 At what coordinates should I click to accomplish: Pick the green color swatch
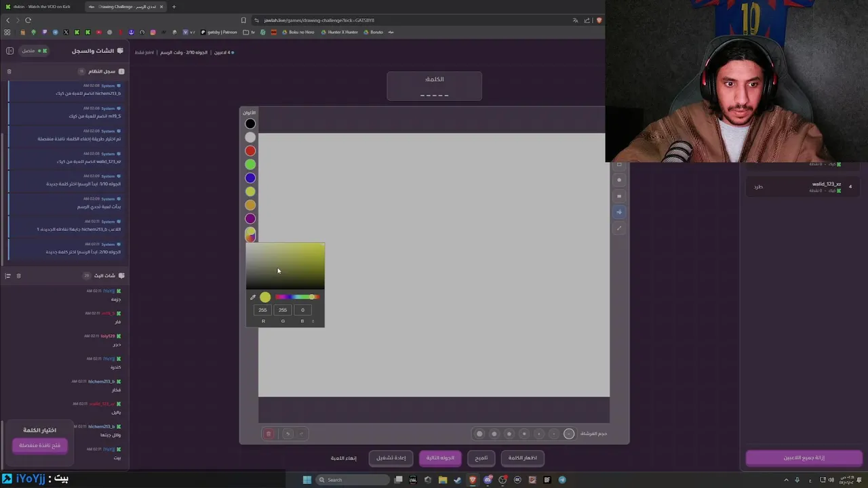pos(250,164)
